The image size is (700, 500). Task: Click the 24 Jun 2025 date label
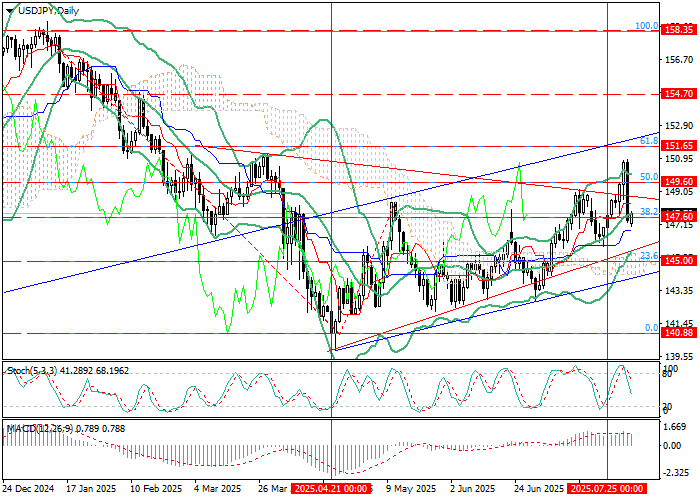click(x=539, y=488)
